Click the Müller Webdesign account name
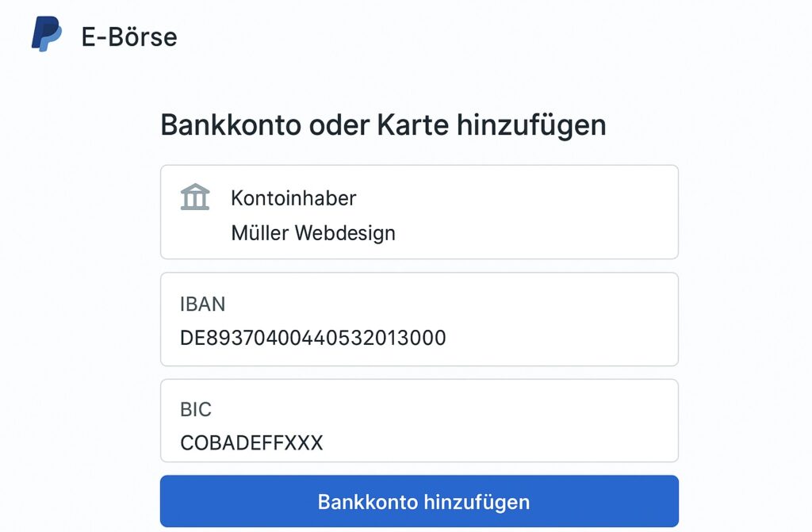Screen dimensions: 812x532 [x=314, y=232]
